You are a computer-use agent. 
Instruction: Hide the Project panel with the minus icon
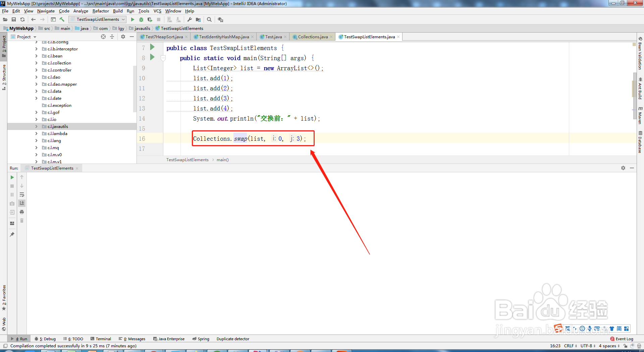click(132, 37)
